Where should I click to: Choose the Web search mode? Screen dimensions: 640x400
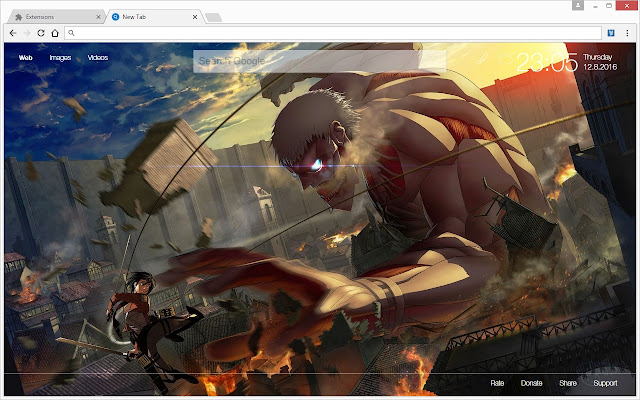click(x=25, y=58)
